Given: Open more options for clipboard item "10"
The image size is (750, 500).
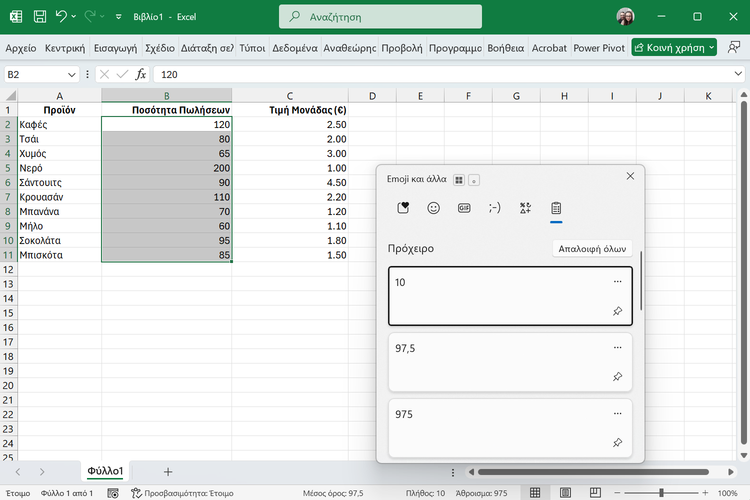Looking at the screenshot, I should point(617,282).
